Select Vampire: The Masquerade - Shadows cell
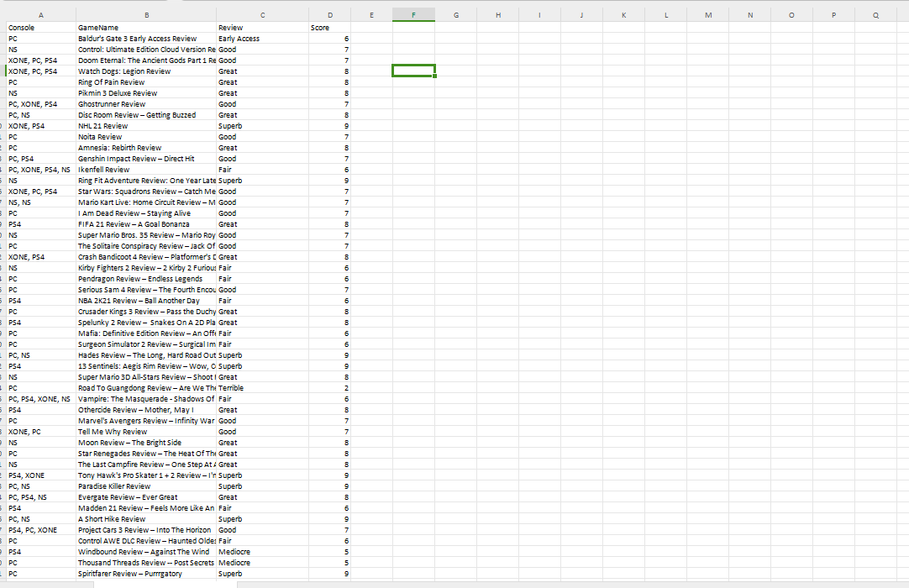Screen dimensions: 909x588 pyautogui.click(x=146, y=399)
